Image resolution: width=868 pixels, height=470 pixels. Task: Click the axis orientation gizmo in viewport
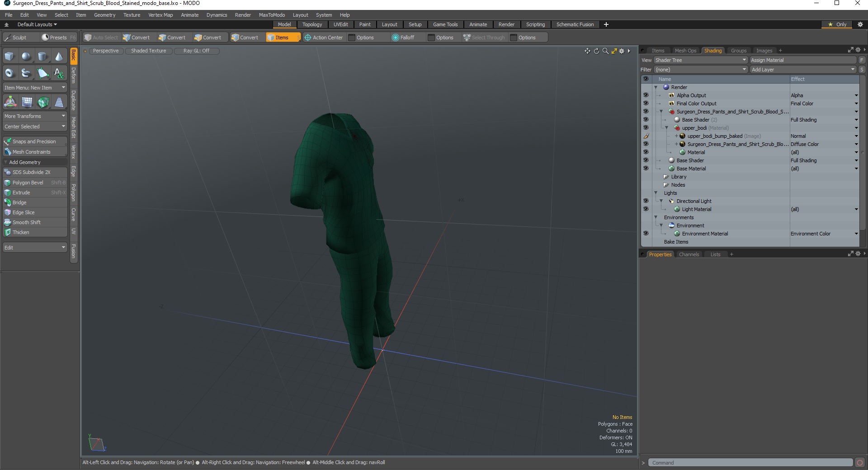(97, 443)
